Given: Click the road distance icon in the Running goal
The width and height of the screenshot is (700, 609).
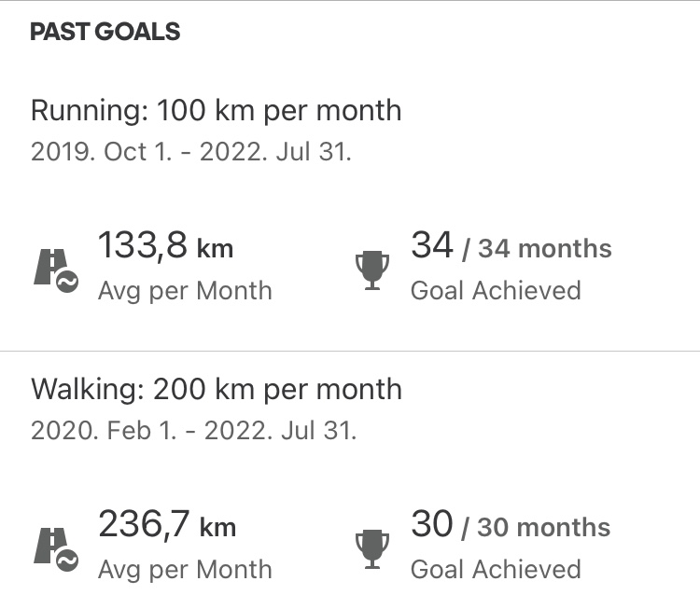Looking at the screenshot, I should [x=56, y=270].
